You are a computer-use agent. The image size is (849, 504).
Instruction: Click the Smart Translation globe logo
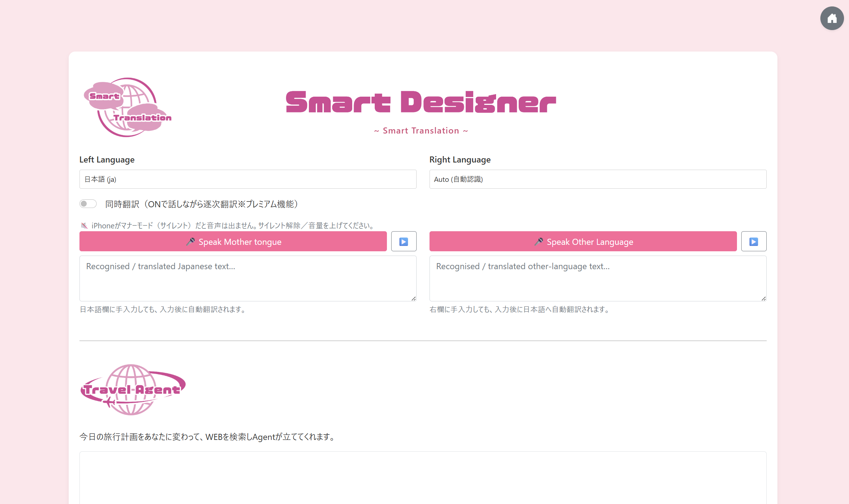click(x=127, y=107)
